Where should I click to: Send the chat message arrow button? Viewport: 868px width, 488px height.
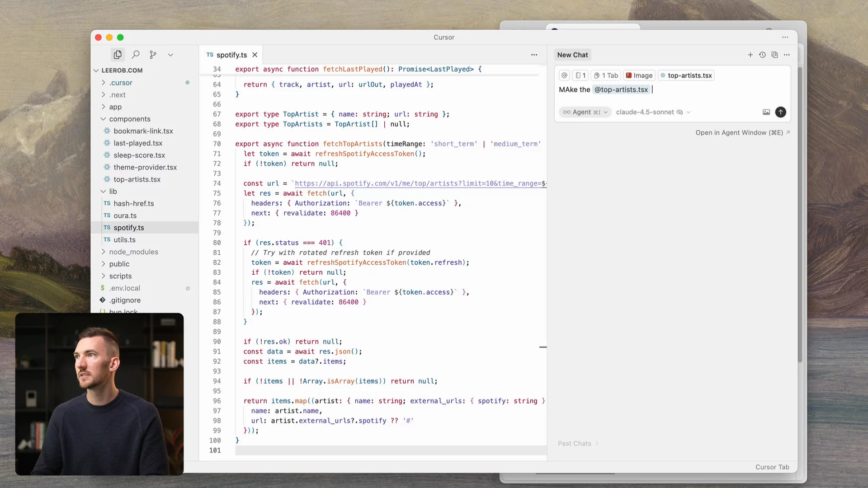(x=780, y=112)
